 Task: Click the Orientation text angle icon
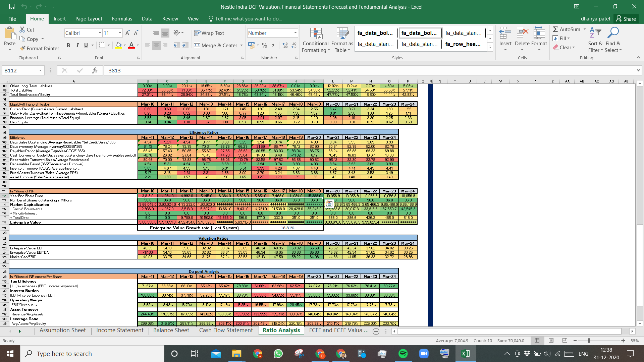pyautogui.click(x=177, y=33)
